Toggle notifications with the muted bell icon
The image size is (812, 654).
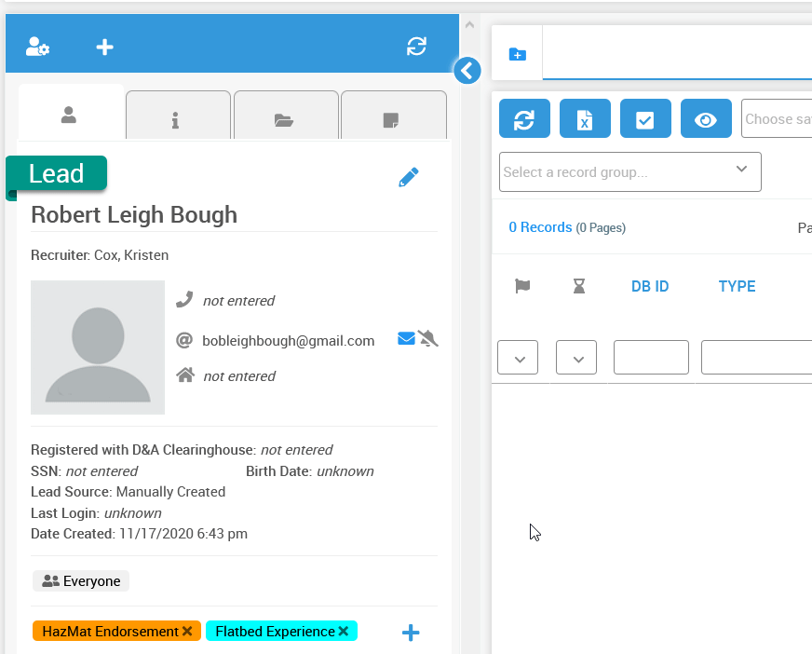click(428, 339)
